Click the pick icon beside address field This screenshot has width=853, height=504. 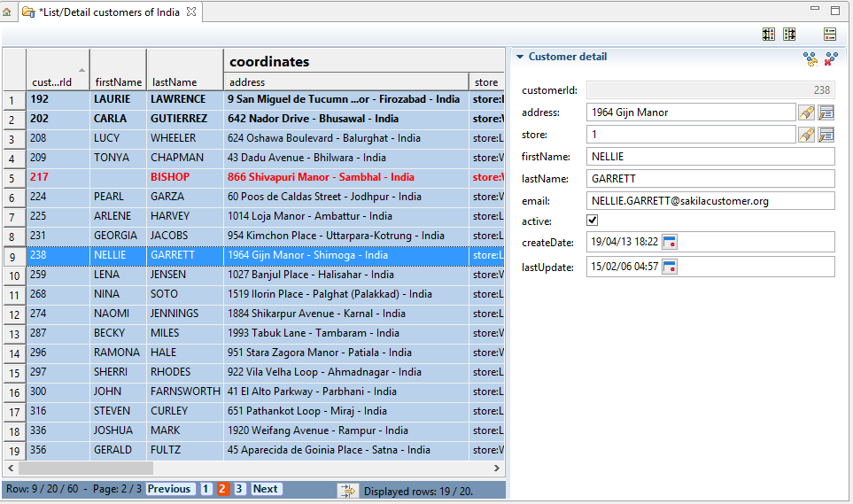click(x=806, y=112)
